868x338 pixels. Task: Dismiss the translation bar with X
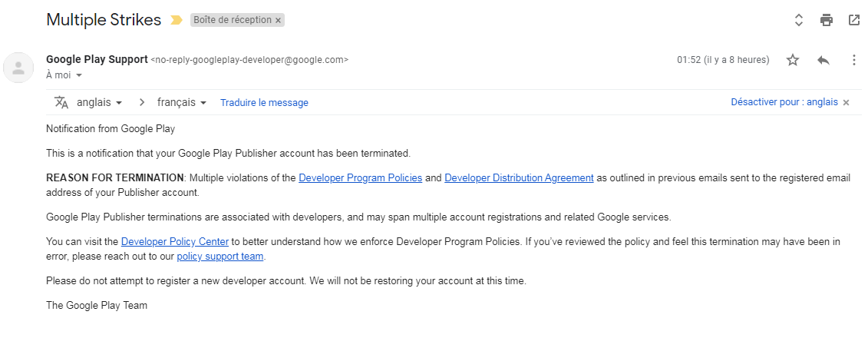846,102
